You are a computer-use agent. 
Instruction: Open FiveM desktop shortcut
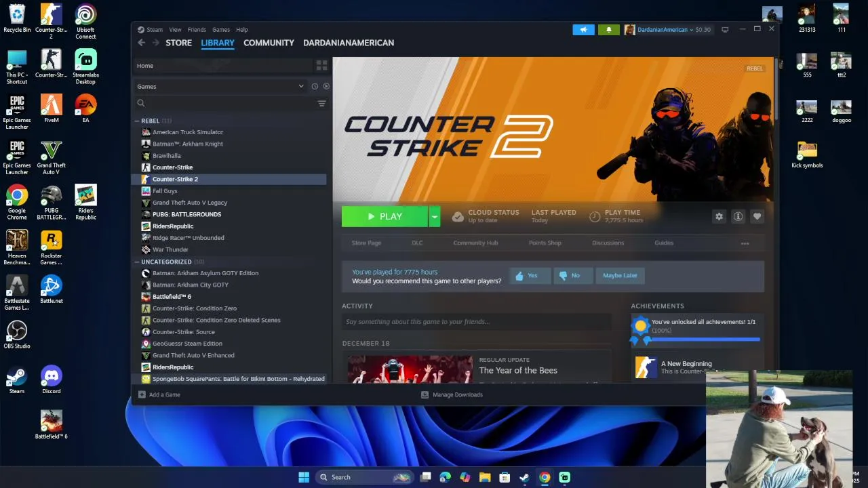click(x=52, y=108)
